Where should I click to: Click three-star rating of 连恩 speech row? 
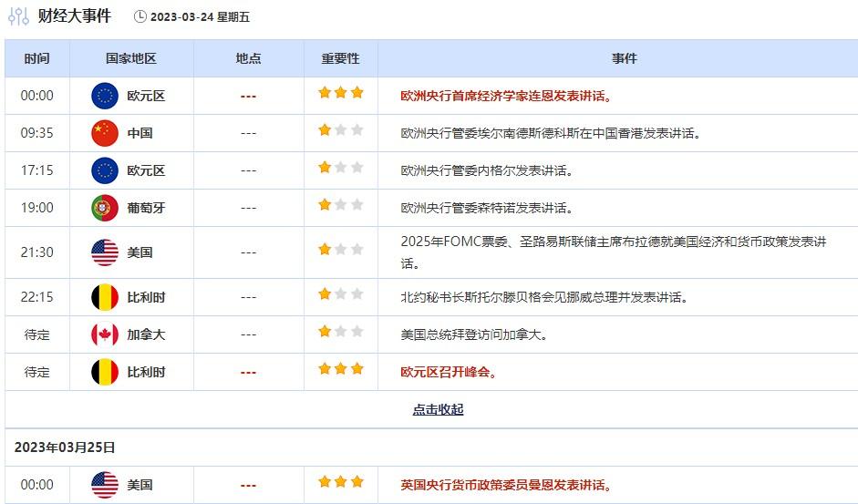coord(341,92)
